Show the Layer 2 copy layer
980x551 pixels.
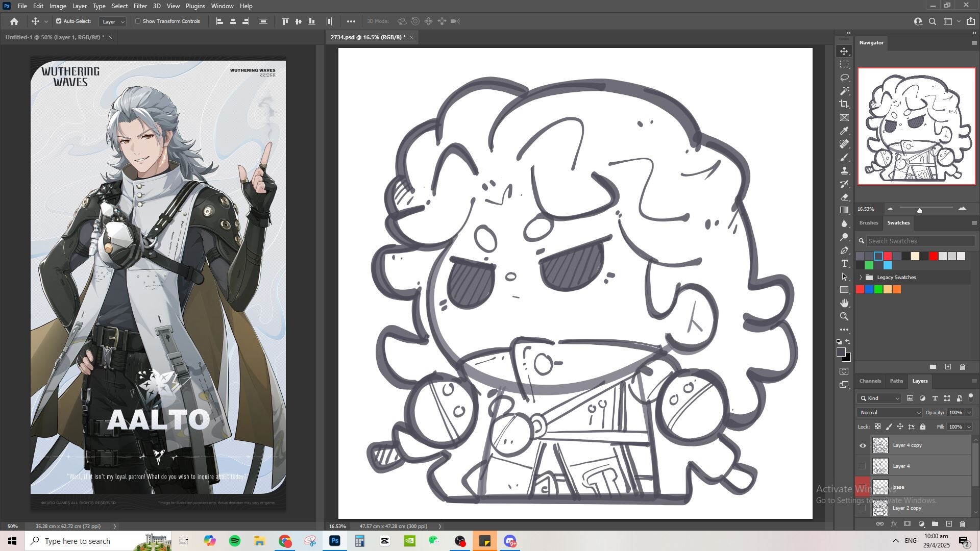click(x=863, y=508)
